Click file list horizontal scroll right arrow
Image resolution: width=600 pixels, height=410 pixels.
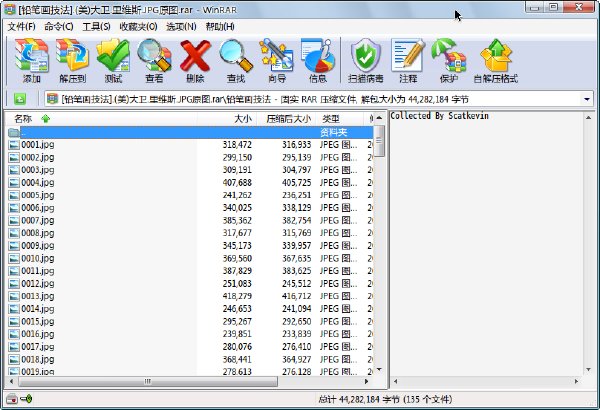click(x=366, y=381)
